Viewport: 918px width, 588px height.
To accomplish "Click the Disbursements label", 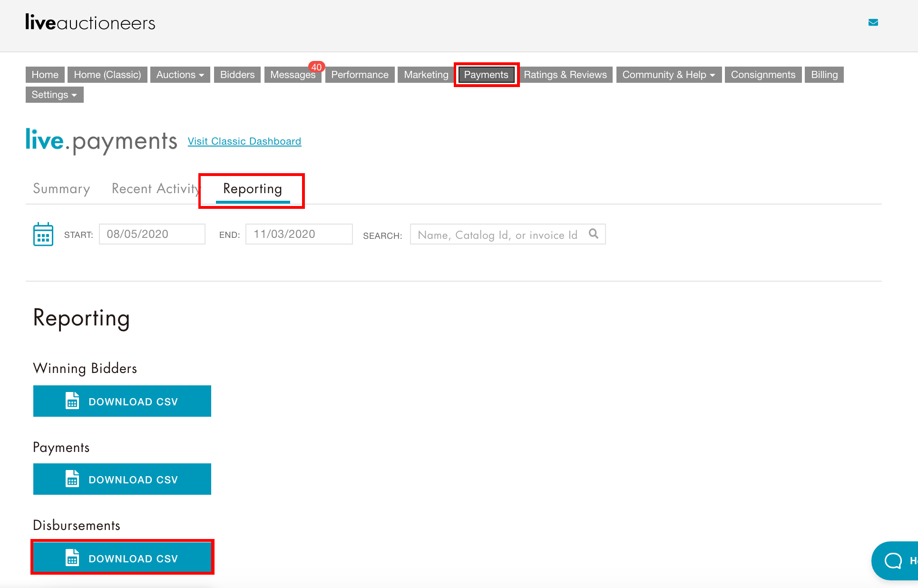I will click(77, 525).
